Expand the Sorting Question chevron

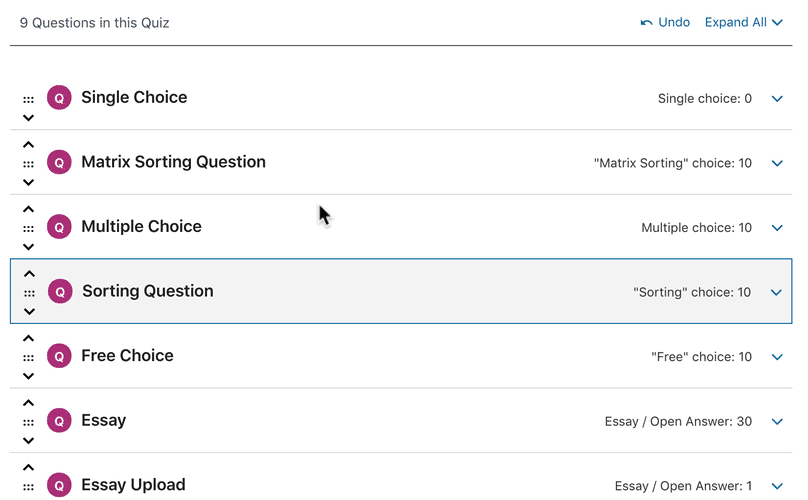coord(776,293)
